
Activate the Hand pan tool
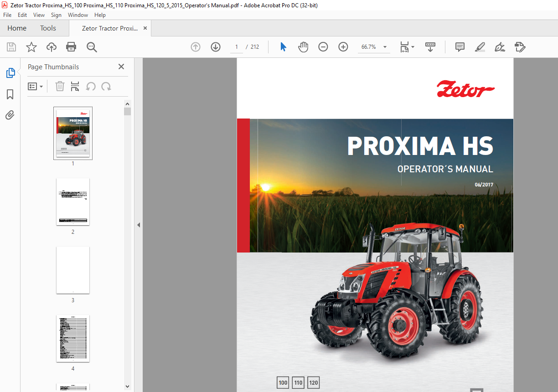pyautogui.click(x=303, y=47)
